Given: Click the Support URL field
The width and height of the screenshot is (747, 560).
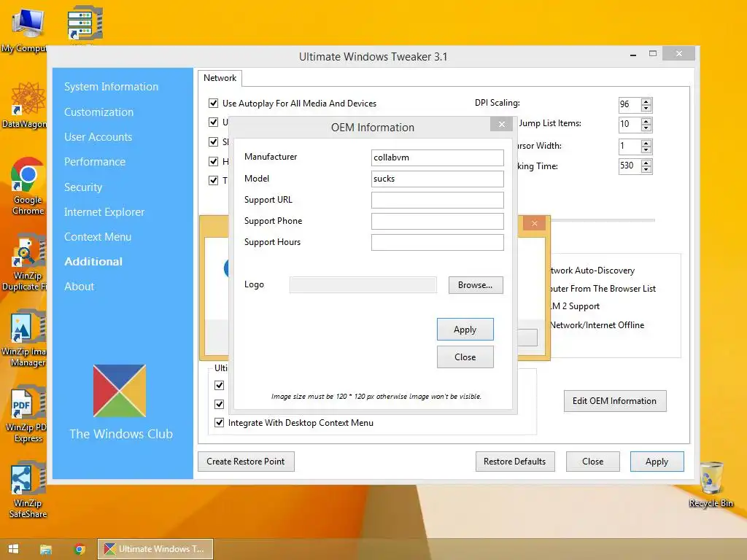Looking at the screenshot, I should [x=438, y=200].
